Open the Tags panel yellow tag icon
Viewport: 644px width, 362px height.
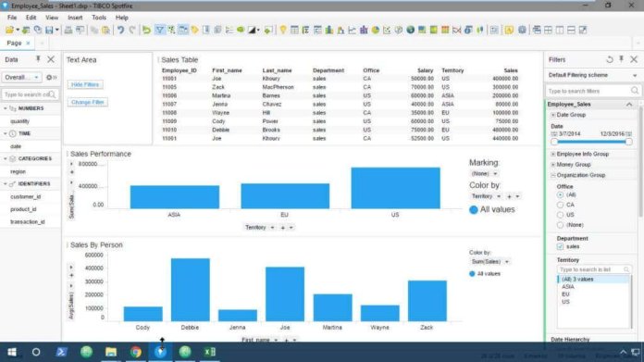click(x=194, y=30)
